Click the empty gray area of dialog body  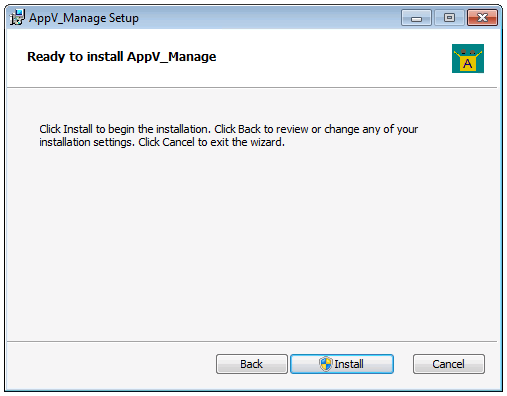pyautogui.click(x=253, y=240)
